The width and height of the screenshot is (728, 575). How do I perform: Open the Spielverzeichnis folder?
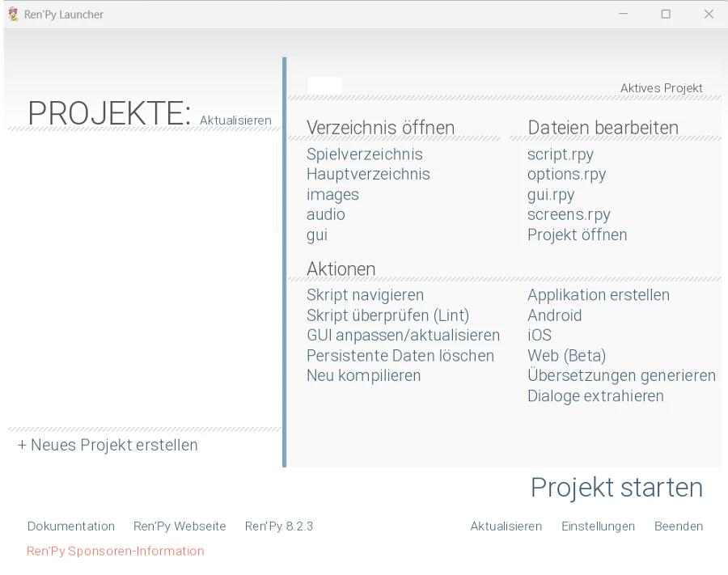click(364, 154)
